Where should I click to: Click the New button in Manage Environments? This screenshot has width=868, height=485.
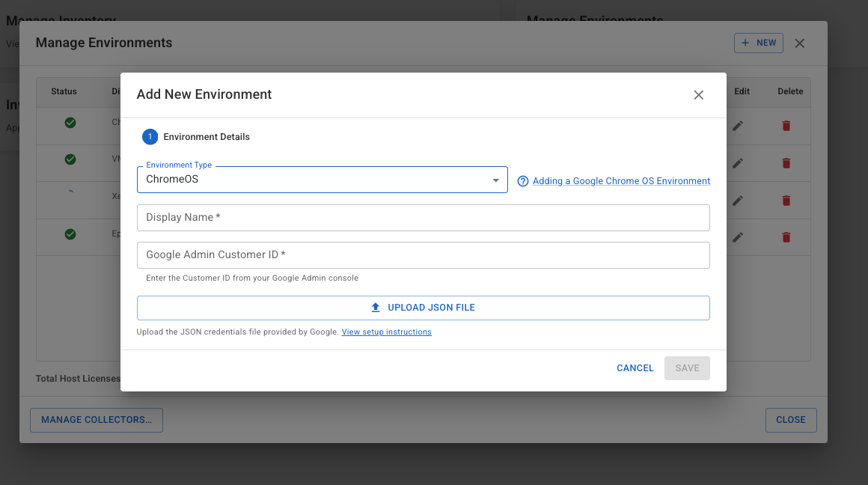point(759,43)
